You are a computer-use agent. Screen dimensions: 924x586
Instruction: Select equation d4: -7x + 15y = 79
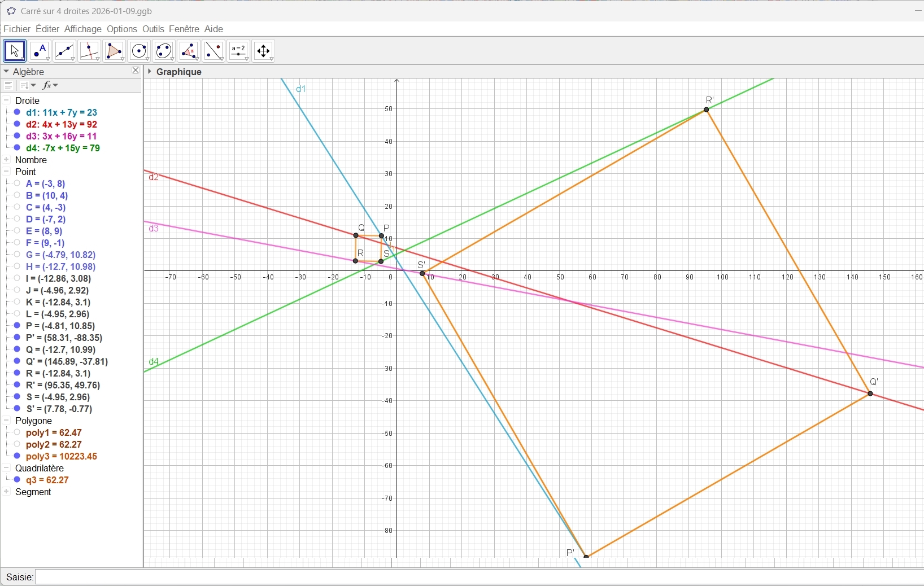(63, 148)
